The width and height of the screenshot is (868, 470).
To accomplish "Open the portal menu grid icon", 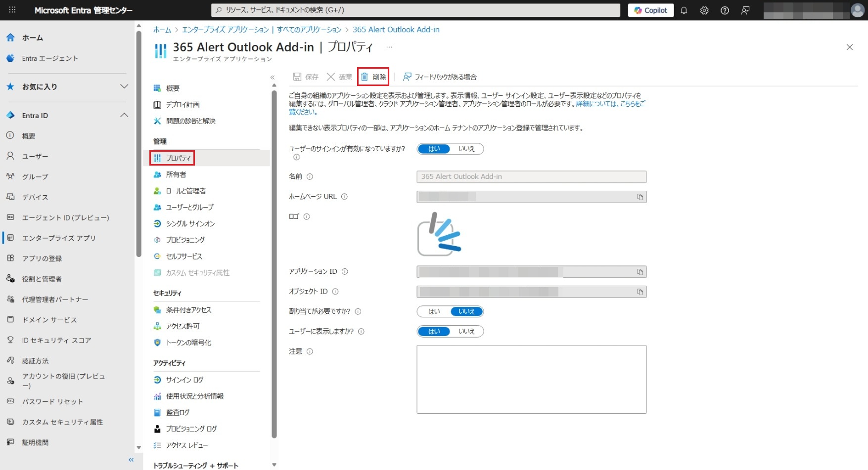I will (x=12, y=10).
